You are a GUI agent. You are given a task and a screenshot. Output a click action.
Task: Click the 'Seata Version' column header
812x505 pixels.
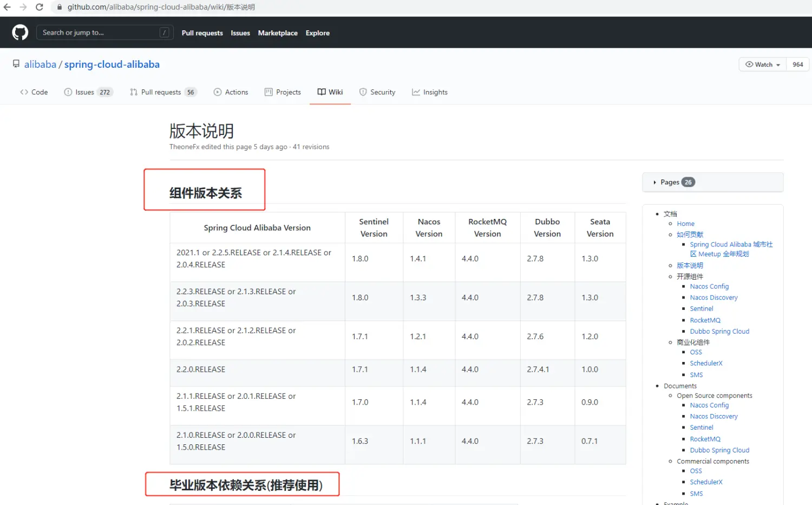click(x=600, y=228)
